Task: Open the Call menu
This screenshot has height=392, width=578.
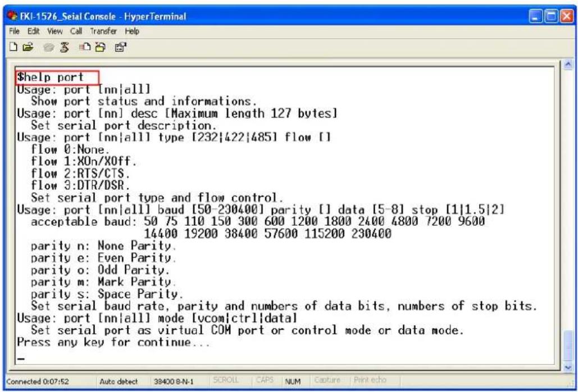Action: 76,31
